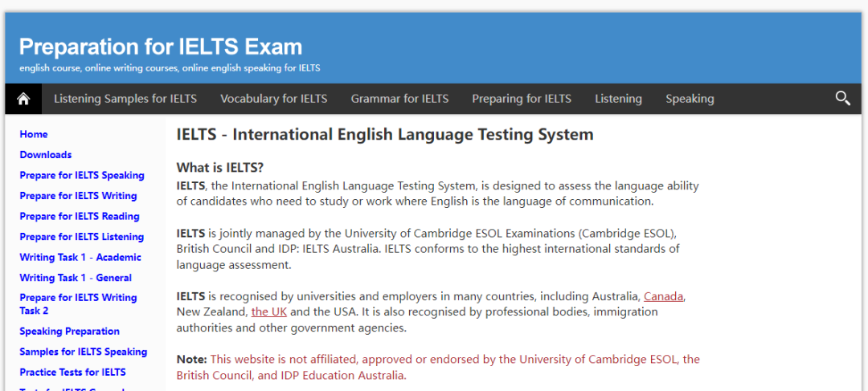Visit Practice Tests for IELTS link
Screen dimensions: 868x391
pos(72,373)
